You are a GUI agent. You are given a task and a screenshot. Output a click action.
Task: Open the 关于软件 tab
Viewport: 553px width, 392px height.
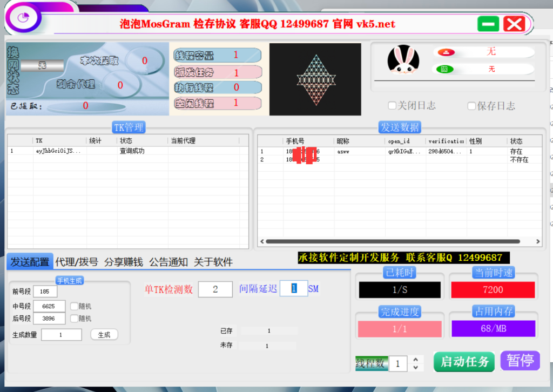(213, 262)
